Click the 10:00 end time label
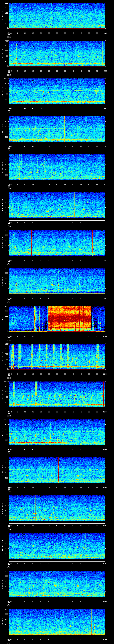The height and width of the screenshot is (644, 114). pyautogui.click(x=105, y=336)
